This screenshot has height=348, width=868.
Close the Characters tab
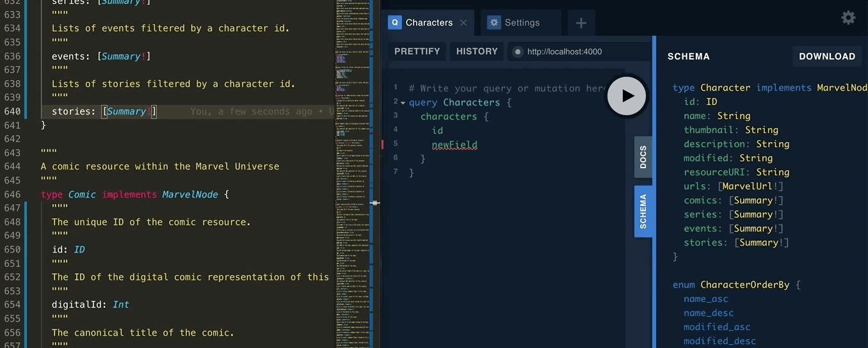coord(463,22)
